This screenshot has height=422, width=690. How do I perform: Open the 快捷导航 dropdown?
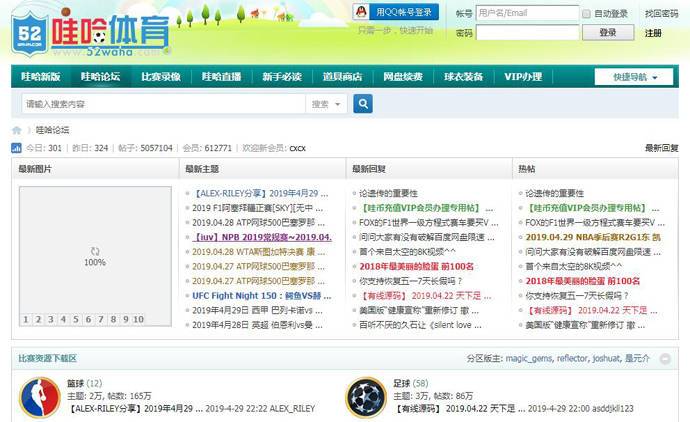[x=633, y=77]
